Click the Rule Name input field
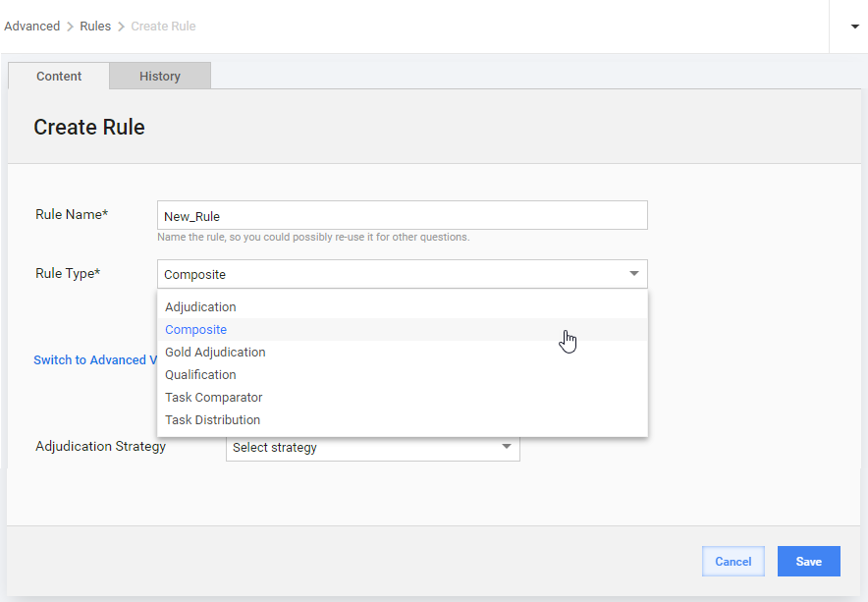Screen dimensions: 868x602 click(402, 215)
